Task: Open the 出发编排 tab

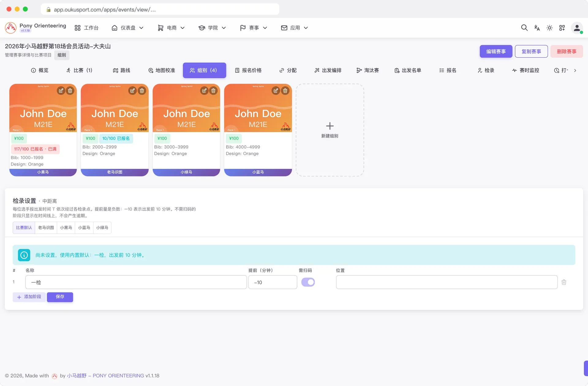Action: [x=328, y=71]
